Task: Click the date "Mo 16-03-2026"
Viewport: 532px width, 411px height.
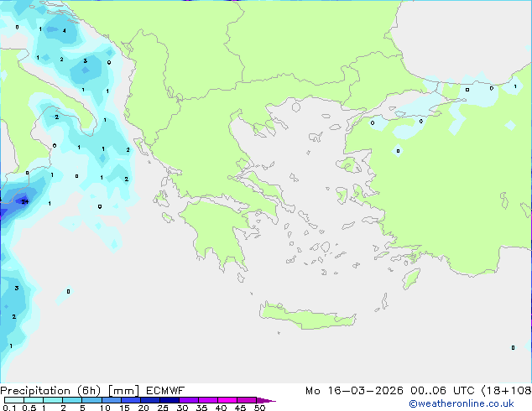Action: pyautogui.click(x=354, y=391)
